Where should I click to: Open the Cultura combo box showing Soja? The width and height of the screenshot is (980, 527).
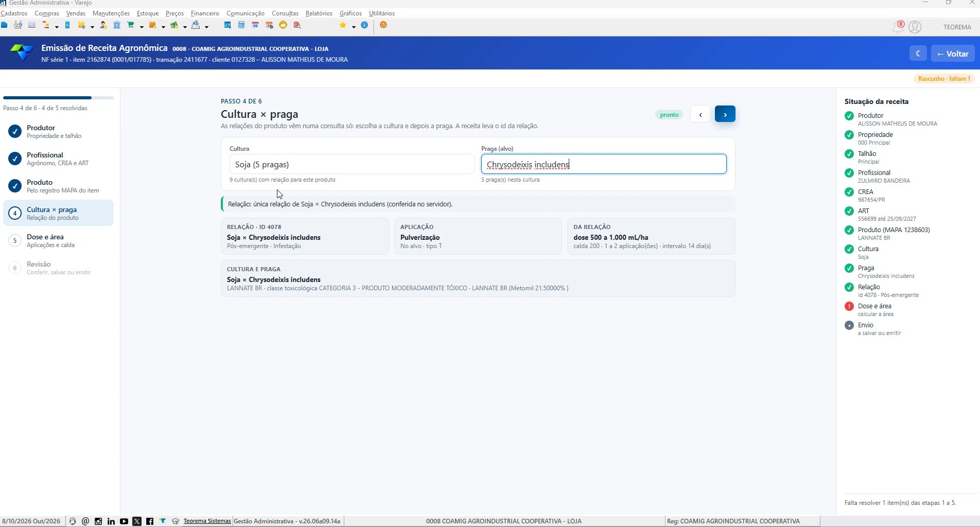(x=352, y=164)
